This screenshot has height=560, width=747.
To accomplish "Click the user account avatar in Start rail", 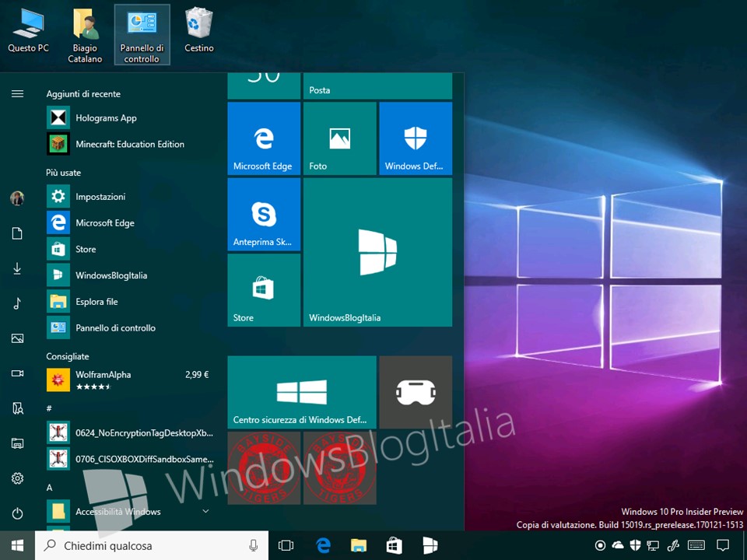I will 18,198.
